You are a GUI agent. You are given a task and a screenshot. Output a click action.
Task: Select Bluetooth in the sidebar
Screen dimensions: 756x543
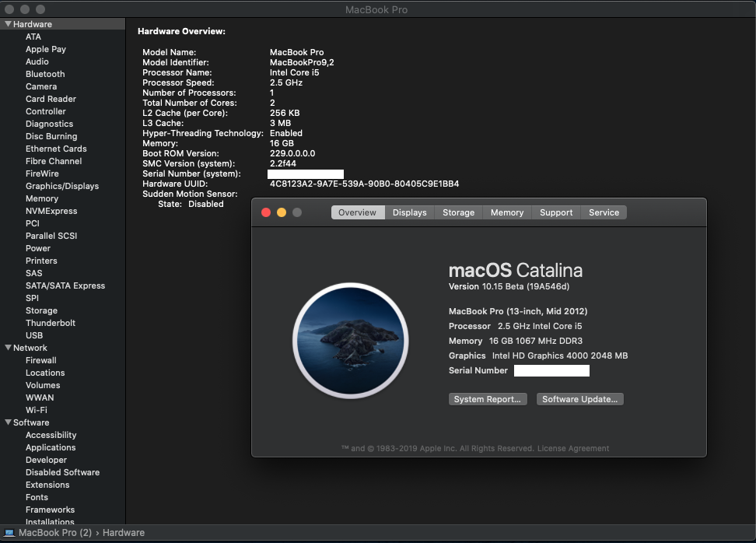tap(45, 74)
